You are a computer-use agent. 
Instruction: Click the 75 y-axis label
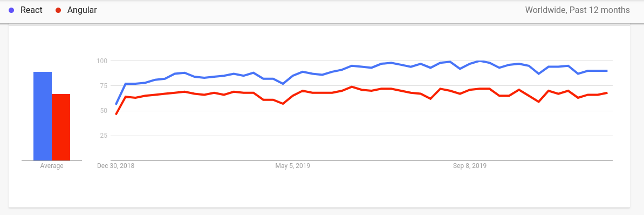click(103, 86)
